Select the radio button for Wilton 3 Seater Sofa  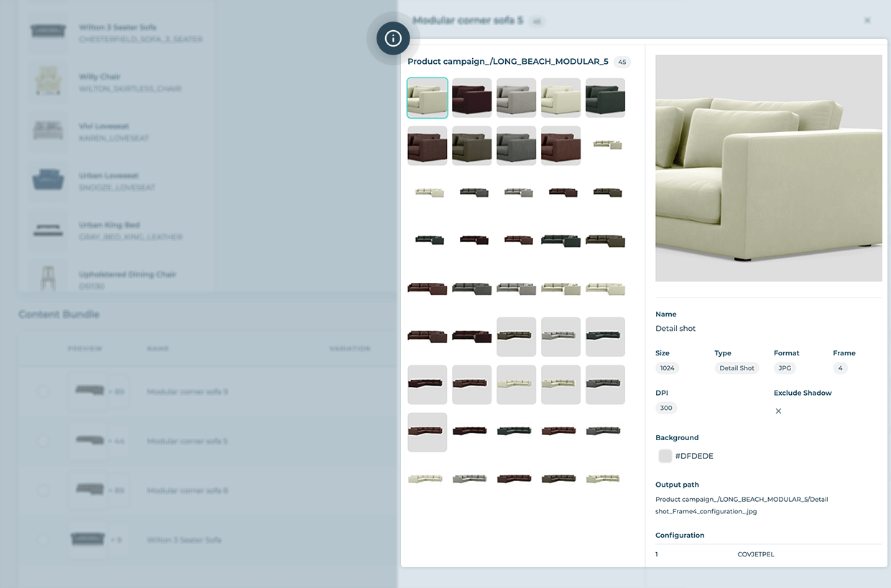coord(42,540)
